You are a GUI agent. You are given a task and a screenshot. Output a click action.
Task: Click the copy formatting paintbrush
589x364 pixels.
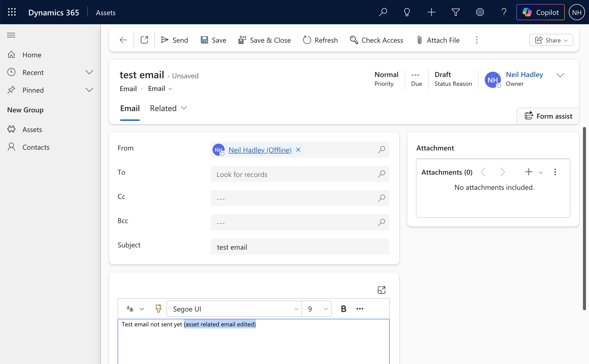(158, 309)
